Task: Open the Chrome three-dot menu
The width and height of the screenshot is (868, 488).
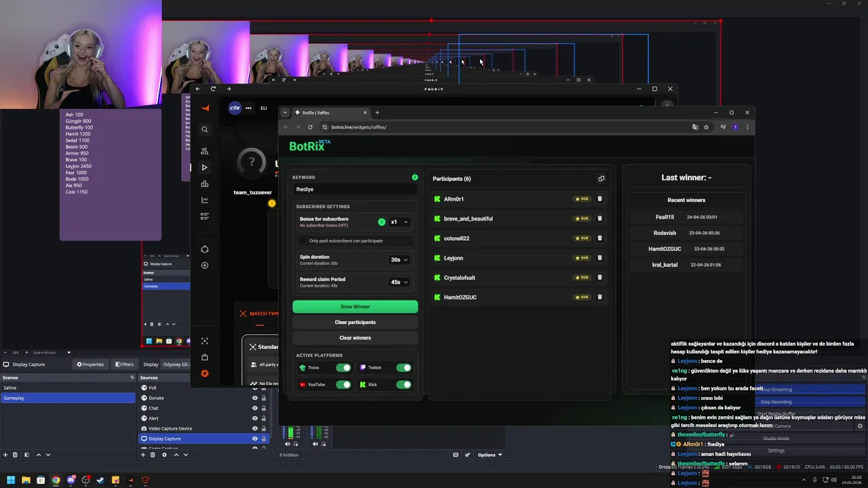Action: [747, 127]
